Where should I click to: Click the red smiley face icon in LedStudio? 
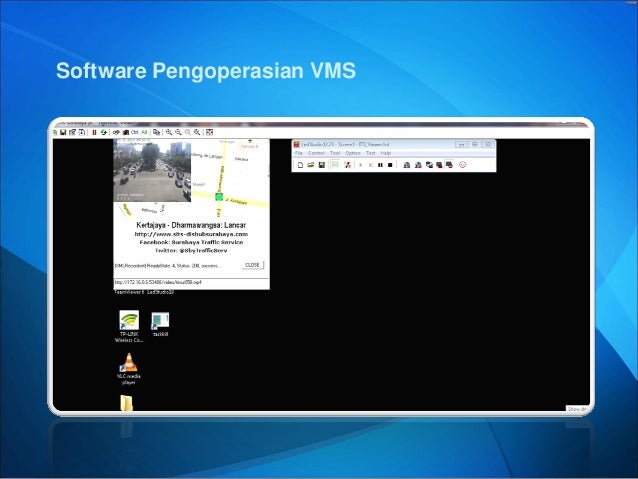pyautogui.click(x=463, y=164)
